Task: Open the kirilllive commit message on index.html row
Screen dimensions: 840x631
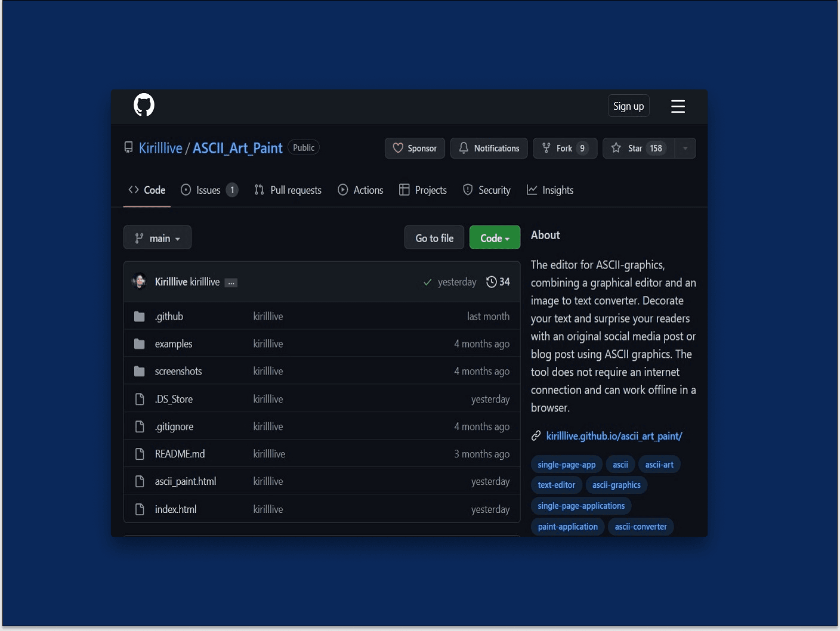Action: (x=268, y=509)
